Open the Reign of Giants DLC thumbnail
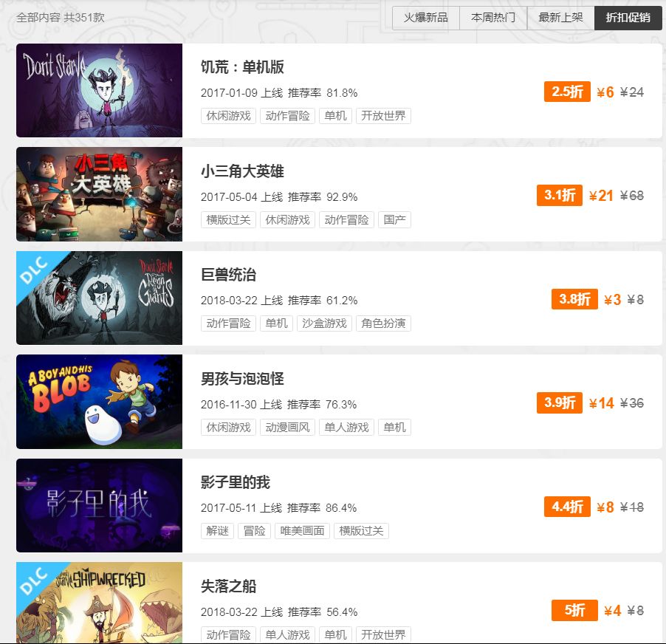Screen dimensions: 666x644 [x=100, y=298]
